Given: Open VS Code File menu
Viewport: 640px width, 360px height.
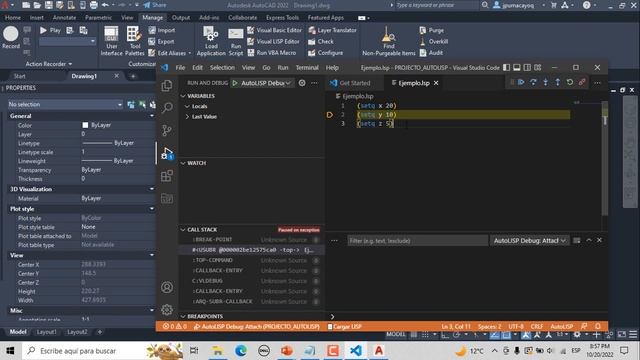Looking at the screenshot, I should pyautogui.click(x=180, y=68).
